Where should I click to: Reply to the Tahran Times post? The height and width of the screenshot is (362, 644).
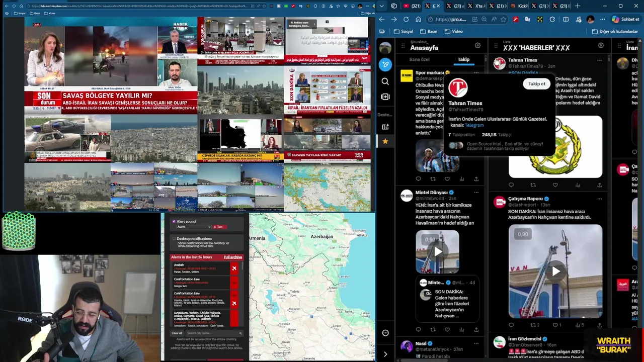(x=511, y=185)
